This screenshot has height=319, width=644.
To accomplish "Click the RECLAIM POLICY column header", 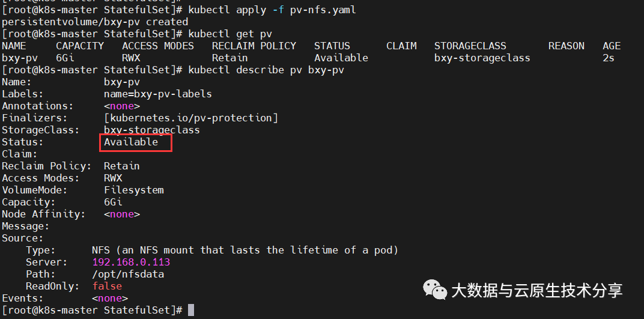I will [x=254, y=46].
